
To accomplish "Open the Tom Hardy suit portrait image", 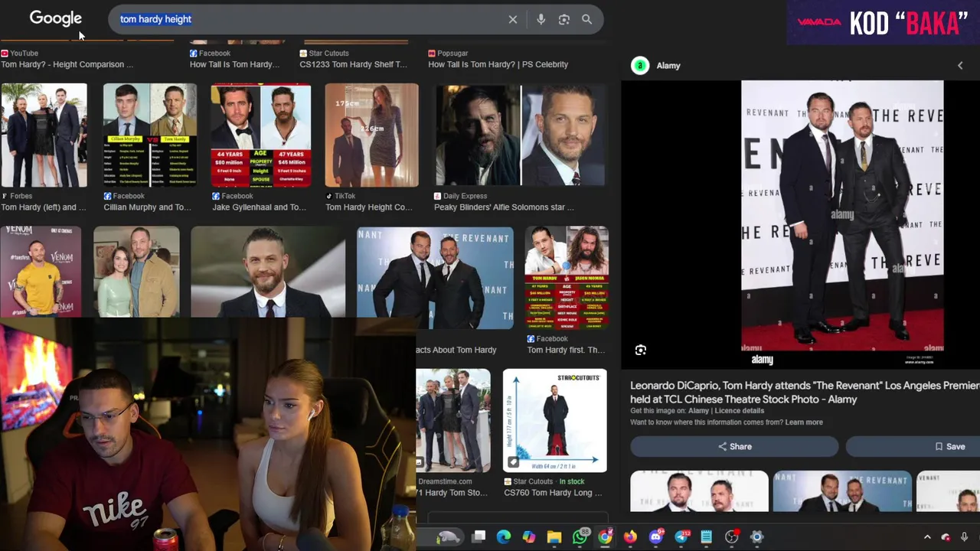I will coord(268,272).
